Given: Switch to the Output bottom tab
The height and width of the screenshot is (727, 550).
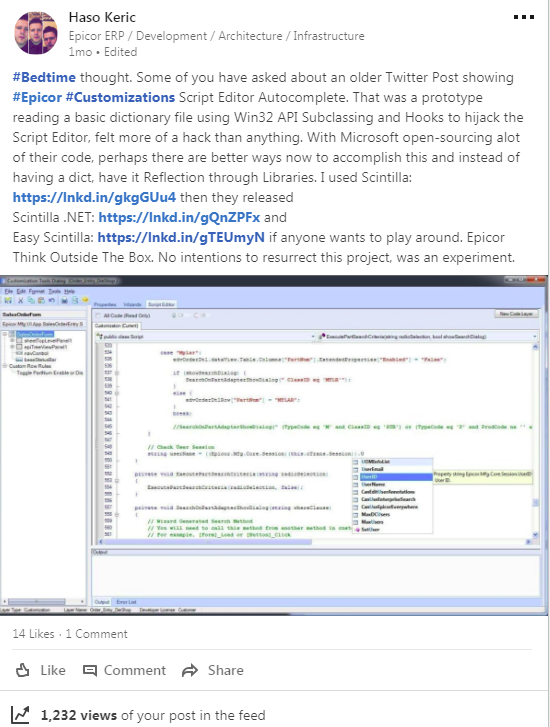Looking at the screenshot, I should [102, 602].
